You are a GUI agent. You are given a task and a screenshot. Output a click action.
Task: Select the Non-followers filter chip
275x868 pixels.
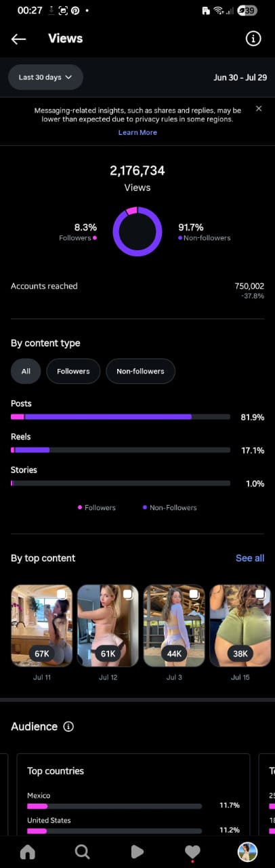[140, 371]
